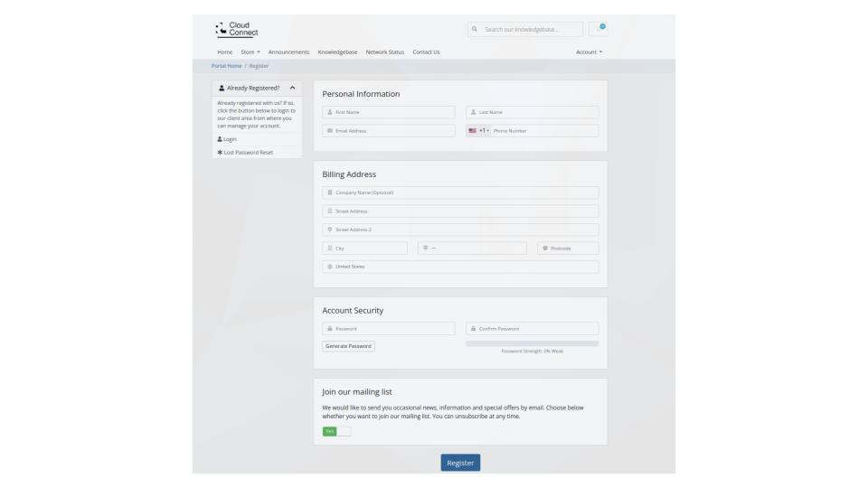Open the United States country dropdown
Viewport: 868px width, 488px height.
460,267
